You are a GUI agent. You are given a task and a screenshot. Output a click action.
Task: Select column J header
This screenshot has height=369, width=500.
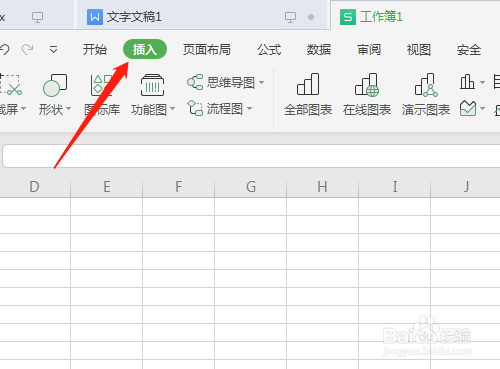(466, 187)
